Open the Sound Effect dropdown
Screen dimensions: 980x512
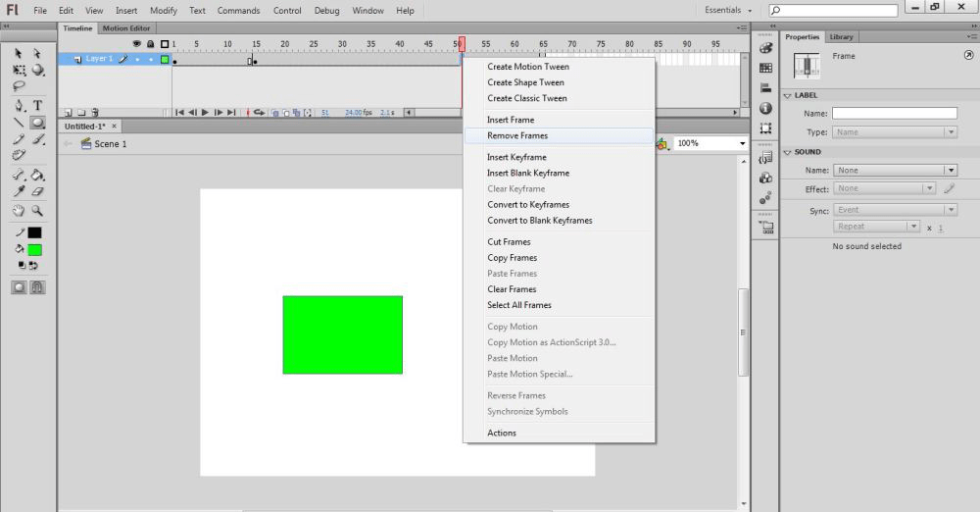[884, 188]
